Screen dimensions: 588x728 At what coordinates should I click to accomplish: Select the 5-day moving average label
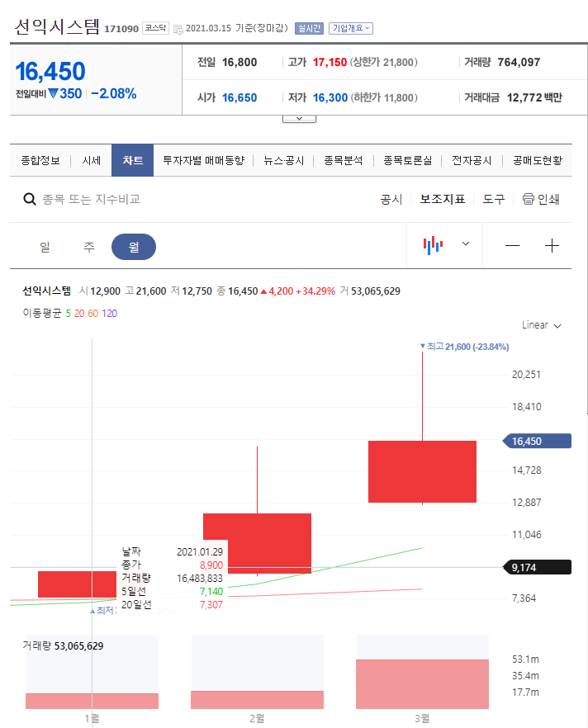68,314
